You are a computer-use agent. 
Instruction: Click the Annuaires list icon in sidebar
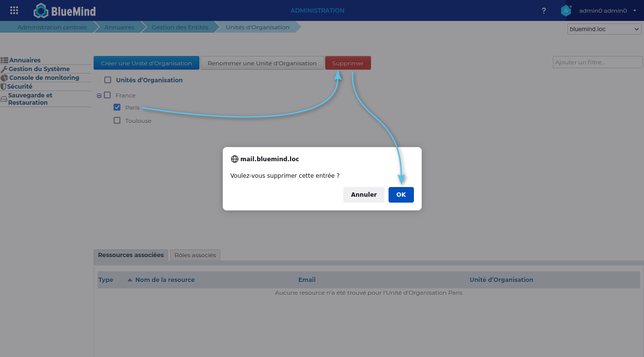point(4,60)
